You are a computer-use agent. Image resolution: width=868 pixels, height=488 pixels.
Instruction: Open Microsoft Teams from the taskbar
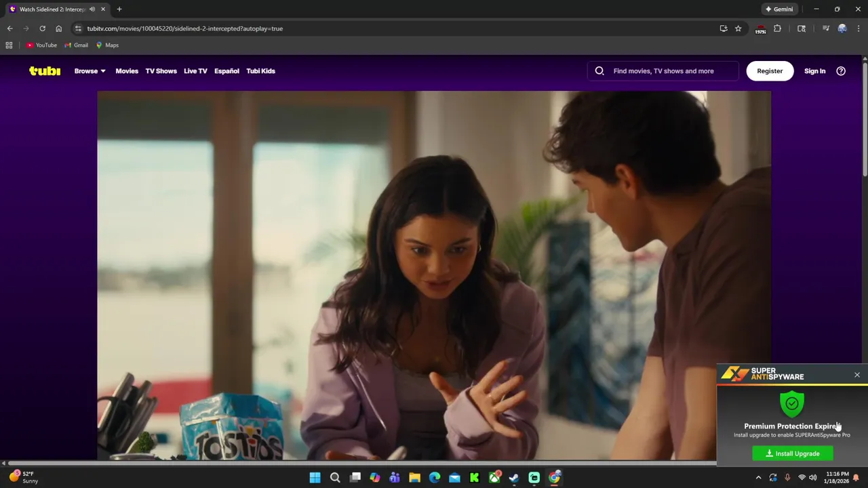coord(395,478)
